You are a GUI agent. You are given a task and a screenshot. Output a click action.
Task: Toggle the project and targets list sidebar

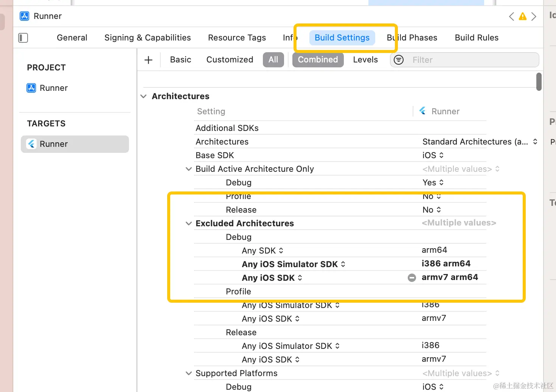[23, 38]
